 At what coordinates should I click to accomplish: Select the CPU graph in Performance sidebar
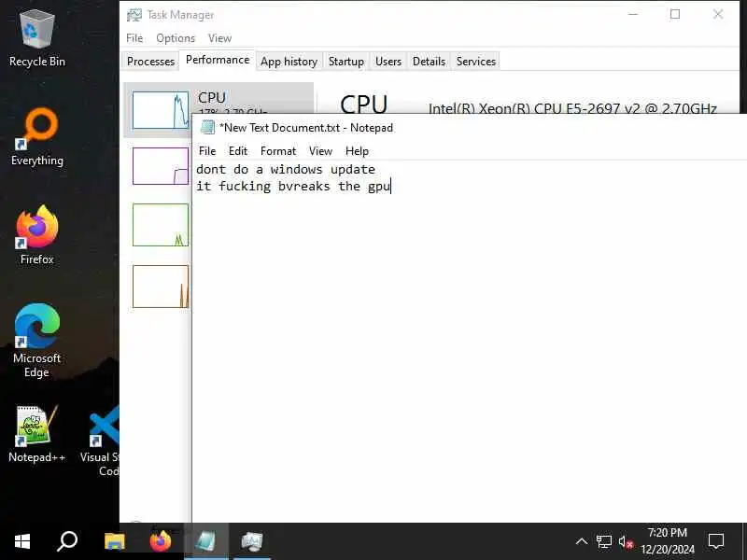161,110
